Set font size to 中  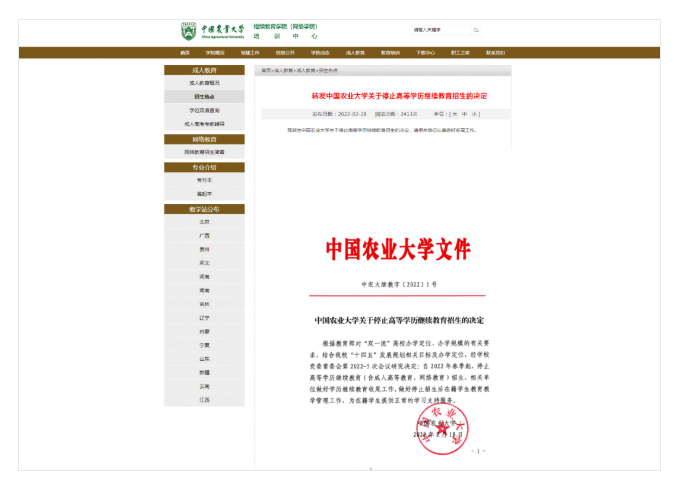[465, 114]
